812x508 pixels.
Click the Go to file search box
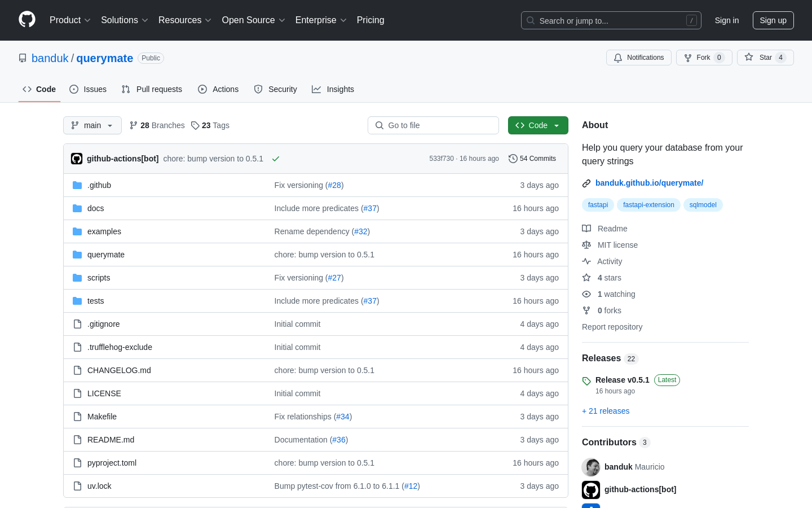click(x=433, y=125)
